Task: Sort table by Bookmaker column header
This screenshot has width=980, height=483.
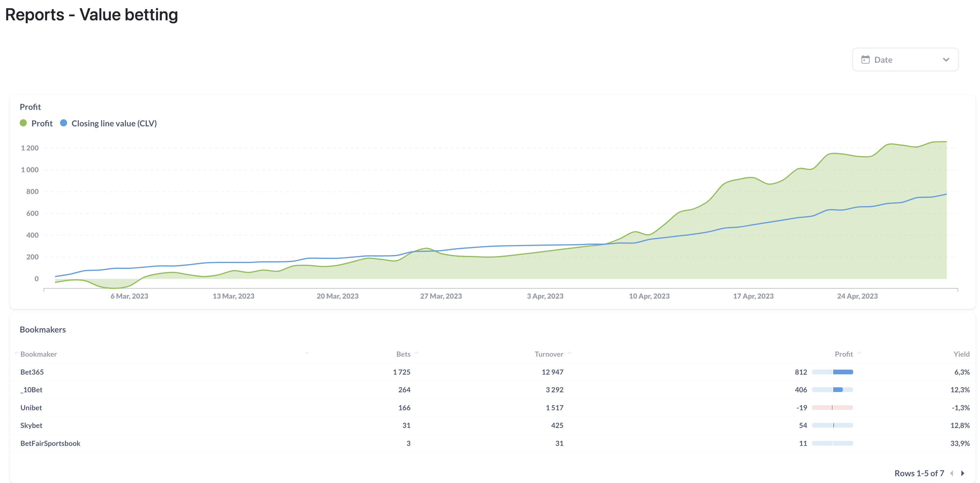Action: tap(39, 354)
